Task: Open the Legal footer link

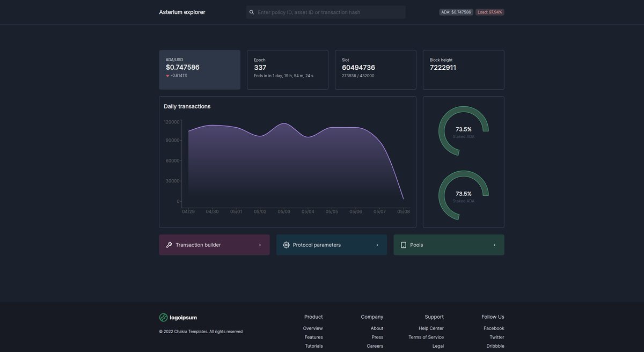Action: [438, 346]
